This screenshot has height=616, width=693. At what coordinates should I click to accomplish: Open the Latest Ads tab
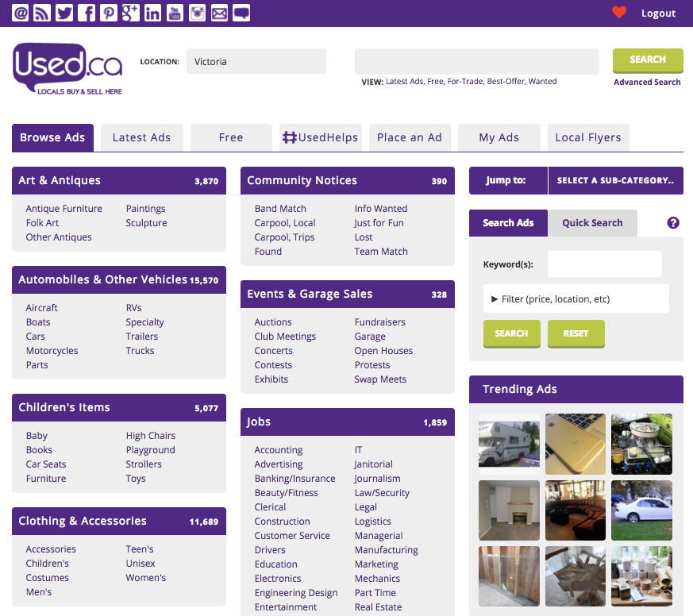[x=141, y=137]
